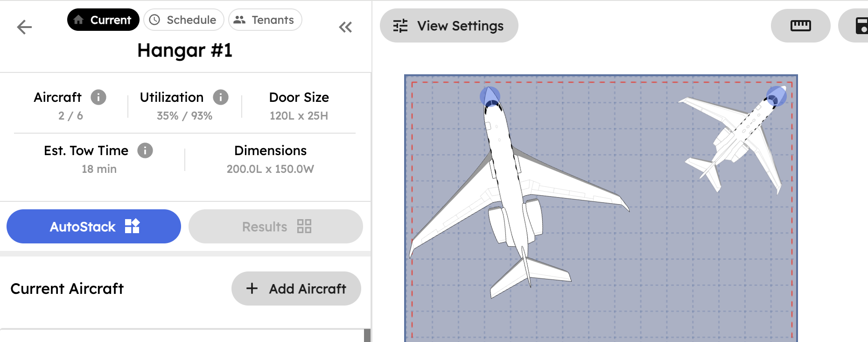868x342 pixels.
Task: Switch to the Tenants view
Action: pos(265,20)
